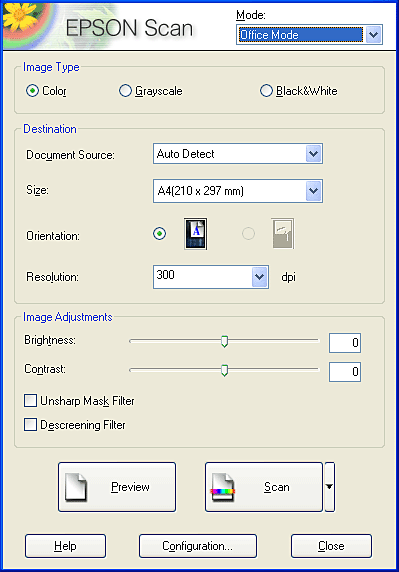399x572 pixels.
Task: Open Help
Action: [x=65, y=546]
